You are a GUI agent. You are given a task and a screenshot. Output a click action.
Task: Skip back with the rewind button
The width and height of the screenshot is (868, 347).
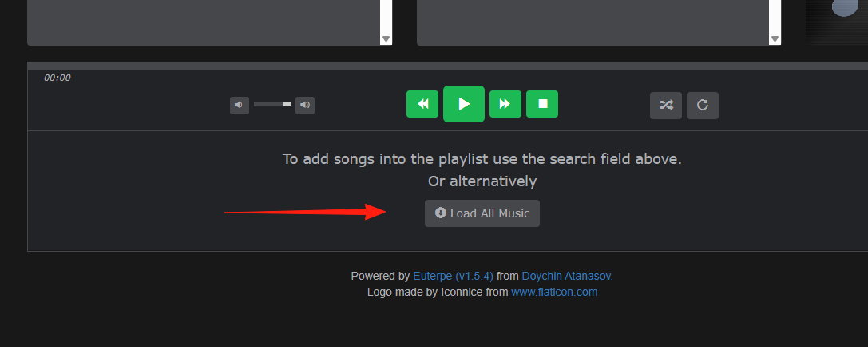click(422, 104)
